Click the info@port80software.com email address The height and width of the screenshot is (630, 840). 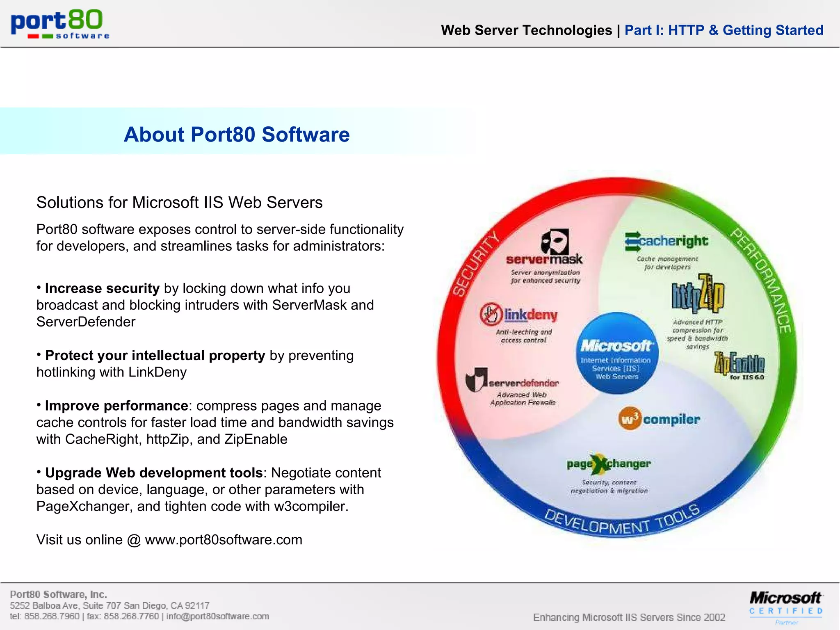pyautogui.click(x=218, y=616)
